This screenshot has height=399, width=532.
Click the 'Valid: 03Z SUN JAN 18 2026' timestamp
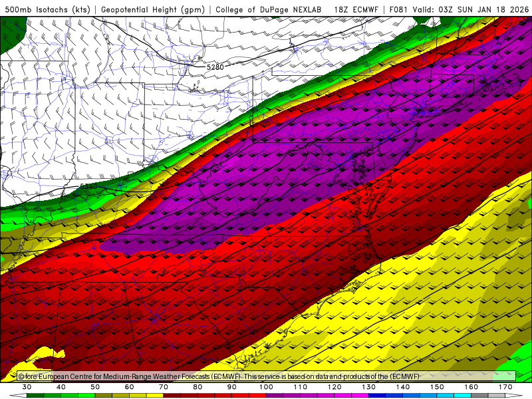(471, 9)
